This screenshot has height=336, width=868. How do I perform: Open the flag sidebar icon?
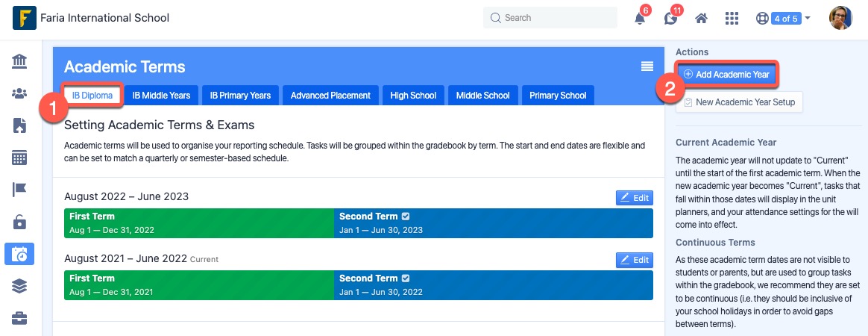click(x=19, y=190)
